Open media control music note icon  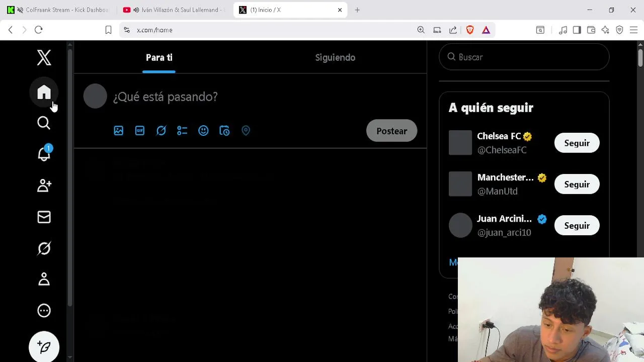pyautogui.click(x=563, y=30)
